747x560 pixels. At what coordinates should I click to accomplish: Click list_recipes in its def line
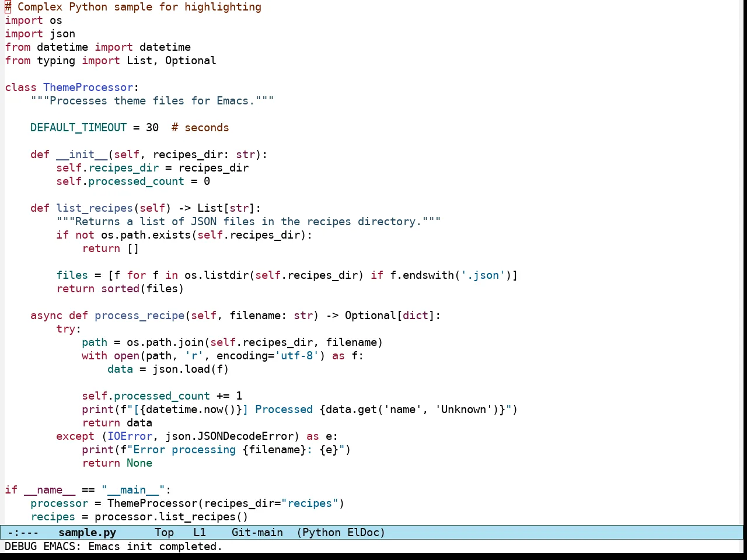[95, 208]
